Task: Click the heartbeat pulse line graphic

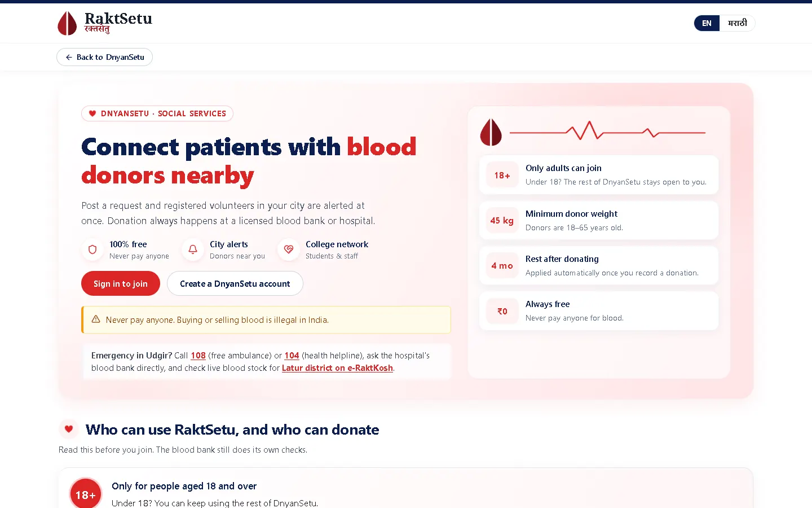Action: (x=607, y=131)
